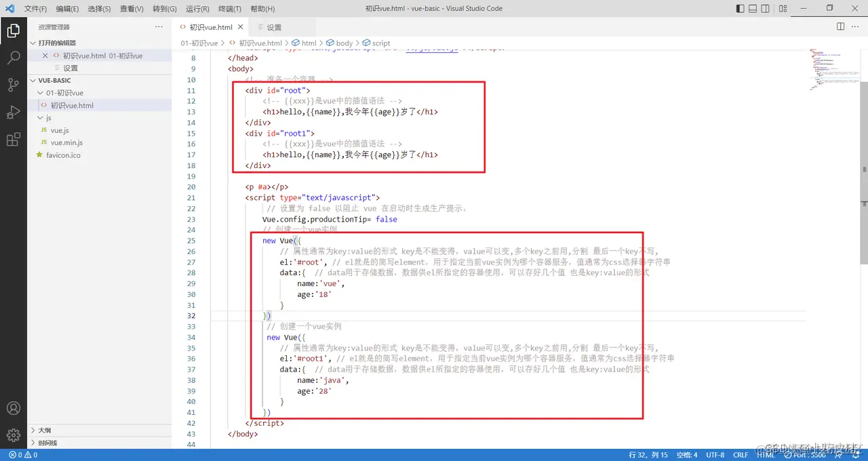The image size is (868, 461).
Task: Toggle bottom panel layout icon
Action: [x=753, y=9]
